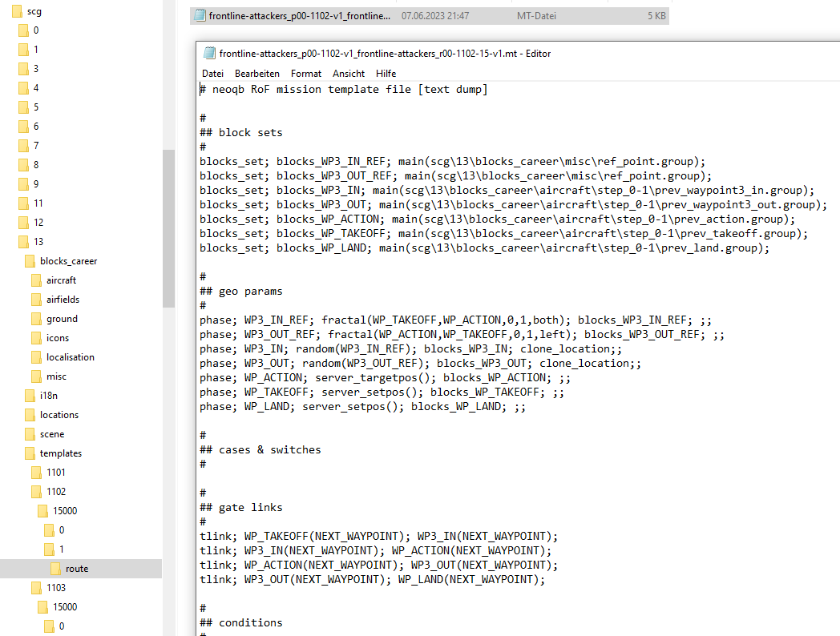The height and width of the screenshot is (636, 840).
Task: Click the misc folder icon
Action: (x=36, y=377)
